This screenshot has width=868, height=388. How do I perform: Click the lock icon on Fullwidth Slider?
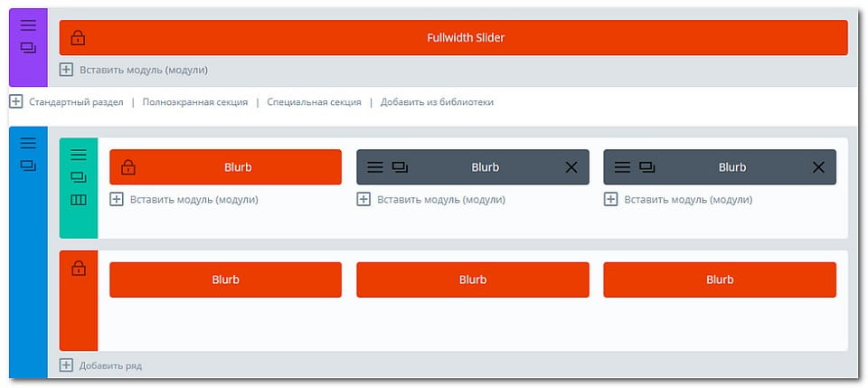coord(79,38)
